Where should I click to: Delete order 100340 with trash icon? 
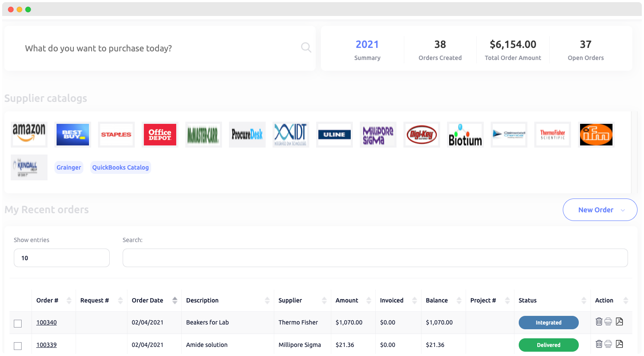point(599,321)
